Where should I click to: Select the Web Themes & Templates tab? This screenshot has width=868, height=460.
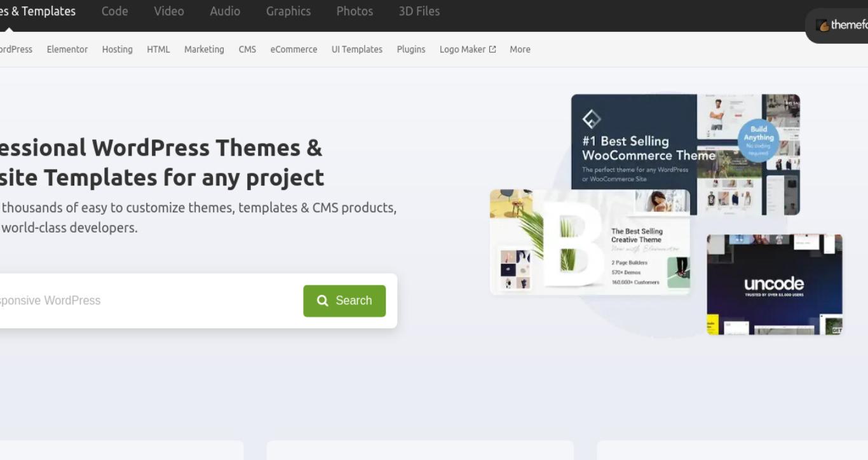pos(37,11)
